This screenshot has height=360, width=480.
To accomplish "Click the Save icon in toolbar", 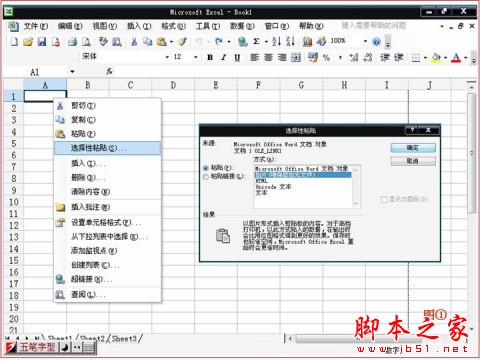I will [x=42, y=41].
